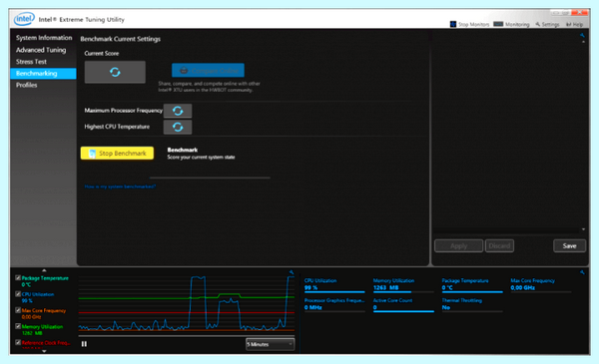599x364 pixels.
Task: Click the wrench icon above the monitoring graph
Action: [292, 272]
